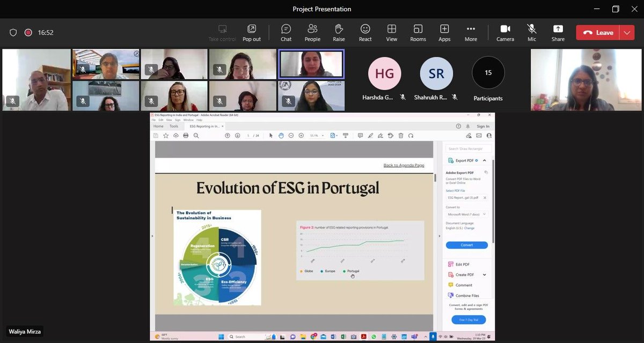Click the Change language link
The width and height of the screenshot is (644, 343).
tap(469, 228)
